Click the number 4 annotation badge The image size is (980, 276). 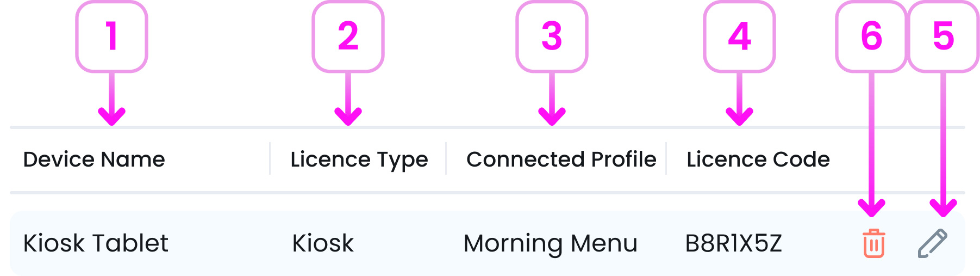coord(739,36)
